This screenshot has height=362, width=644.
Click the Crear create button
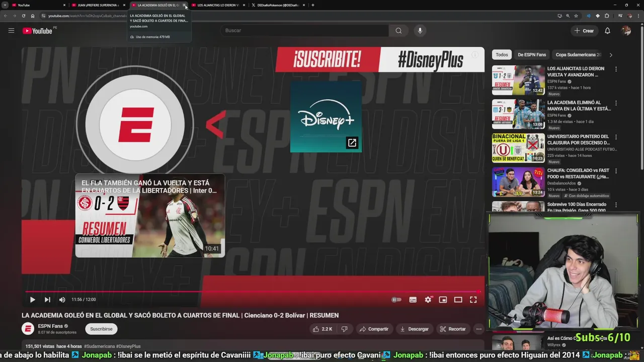pos(584,31)
